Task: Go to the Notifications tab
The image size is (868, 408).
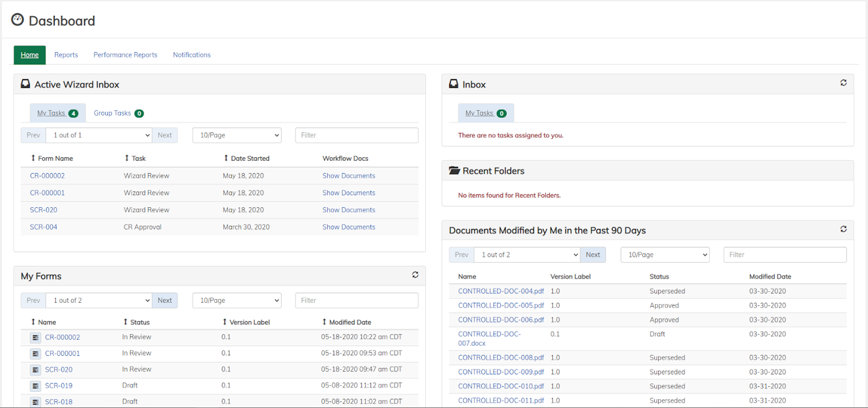Action: pos(192,55)
